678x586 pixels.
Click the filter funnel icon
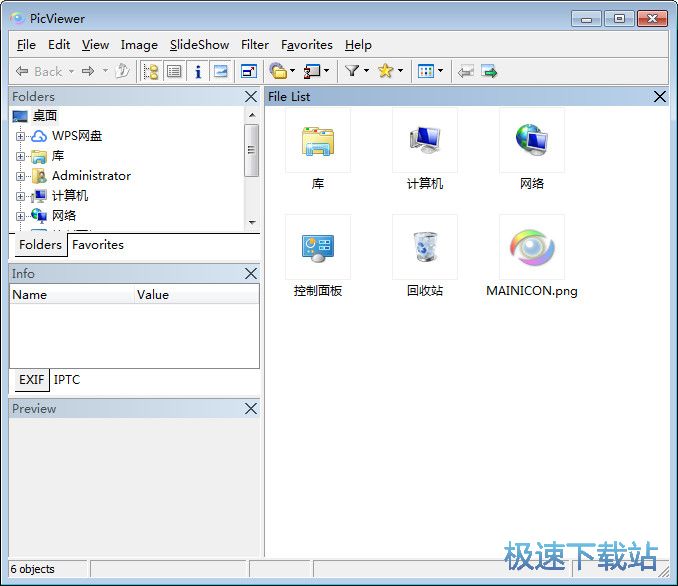(x=352, y=71)
